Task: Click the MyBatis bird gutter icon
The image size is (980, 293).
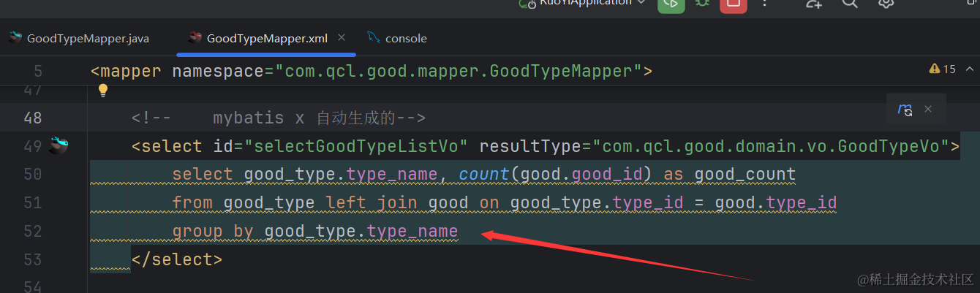Action: click(x=59, y=145)
